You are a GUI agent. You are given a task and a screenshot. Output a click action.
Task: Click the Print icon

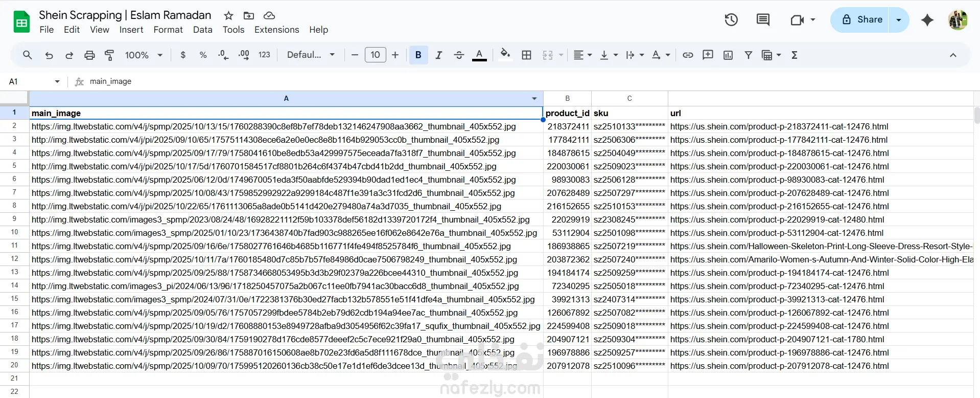89,55
